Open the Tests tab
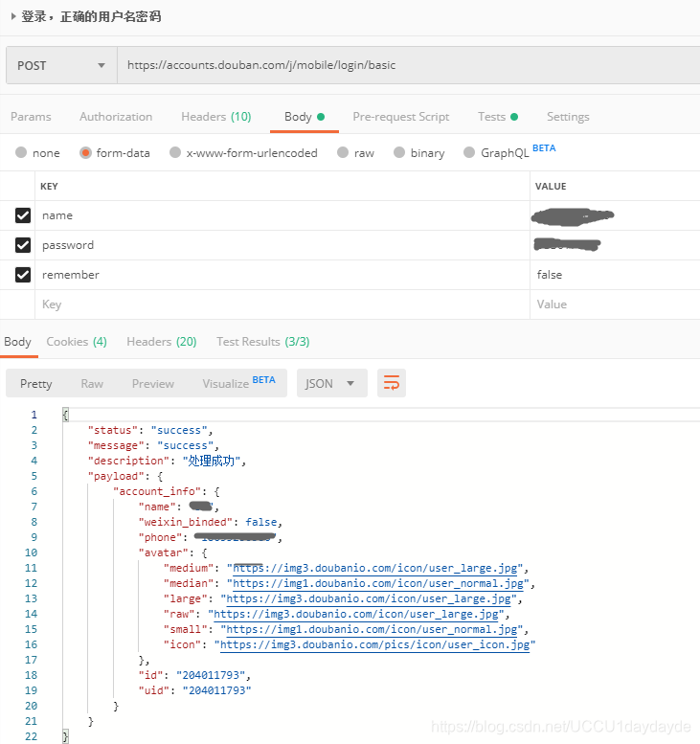700x744 pixels. (x=498, y=117)
